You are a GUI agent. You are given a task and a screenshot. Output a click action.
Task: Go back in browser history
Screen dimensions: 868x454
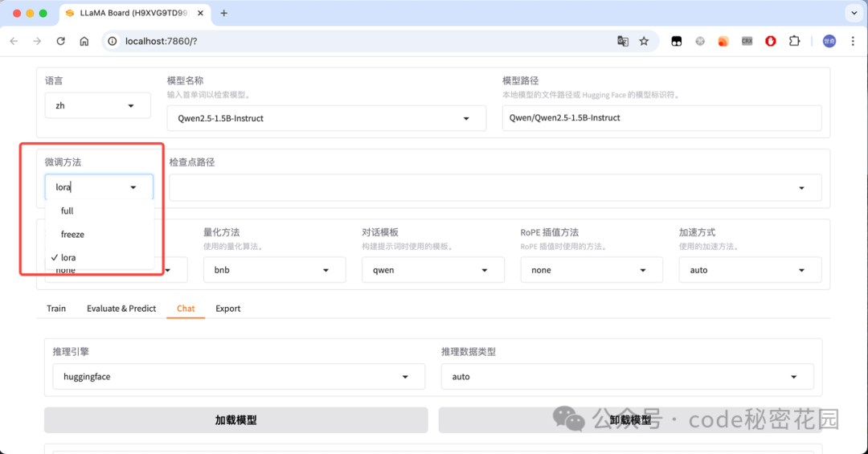coord(14,41)
